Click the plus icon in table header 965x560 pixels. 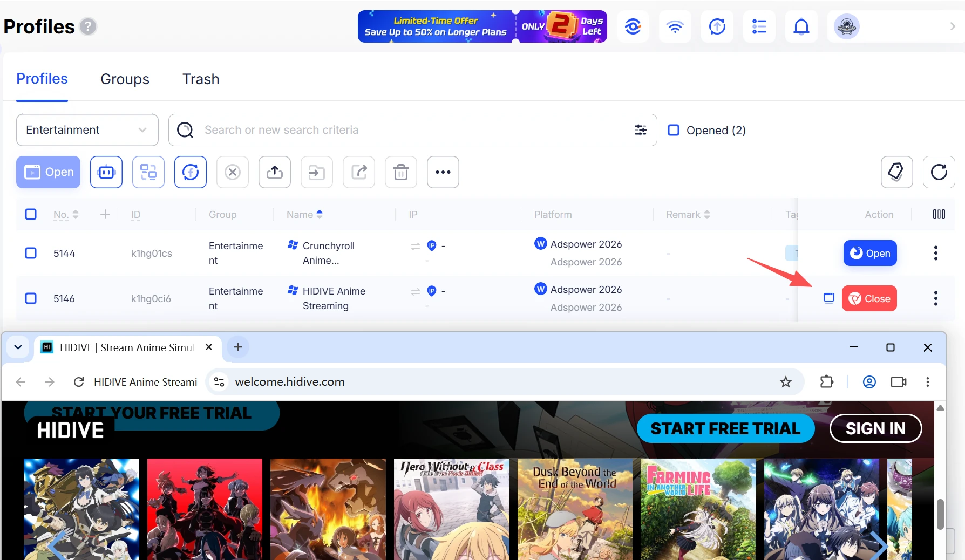click(105, 214)
